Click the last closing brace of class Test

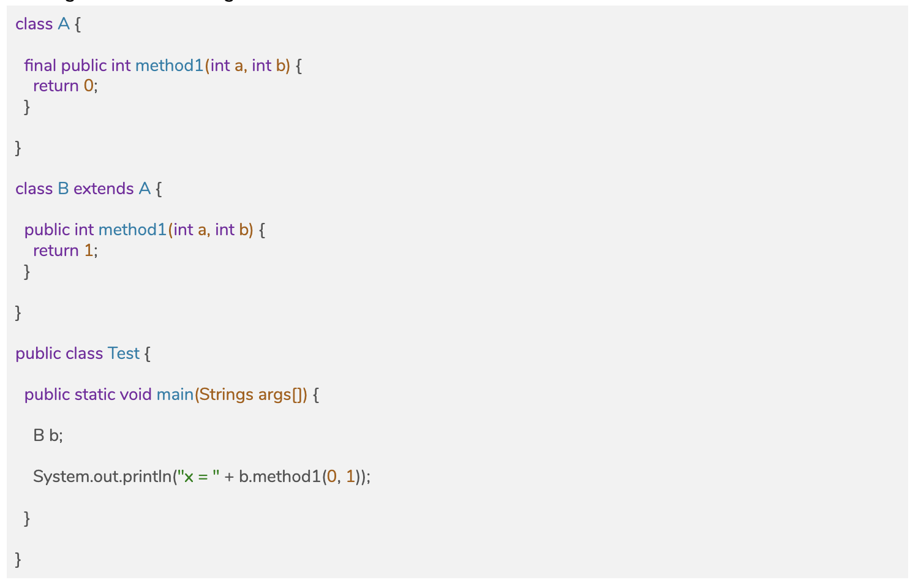[x=18, y=559]
